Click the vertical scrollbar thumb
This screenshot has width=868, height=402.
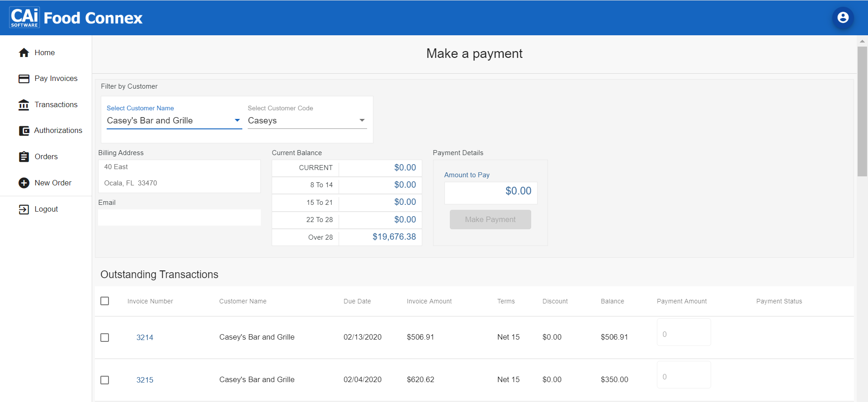click(x=862, y=111)
